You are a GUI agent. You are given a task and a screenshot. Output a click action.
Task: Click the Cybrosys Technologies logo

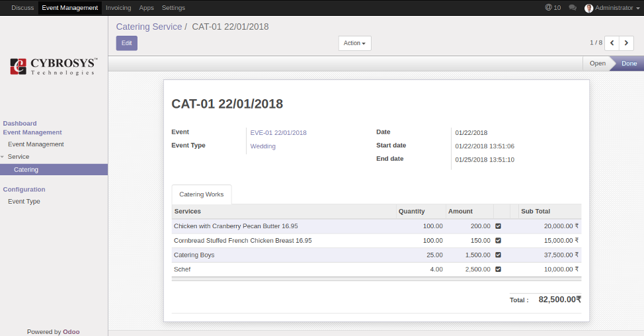click(x=54, y=66)
